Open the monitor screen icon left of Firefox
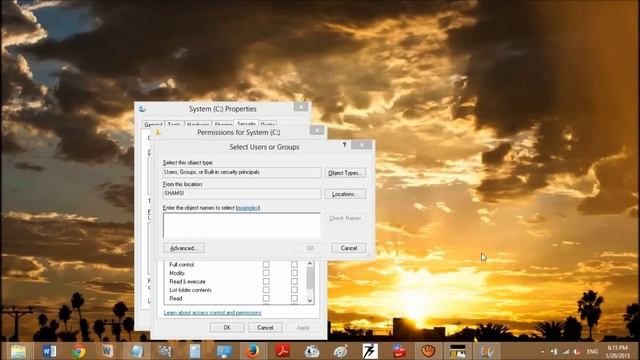Image resolution: width=640 pixels, height=360 pixels. [x=224, y=351]
